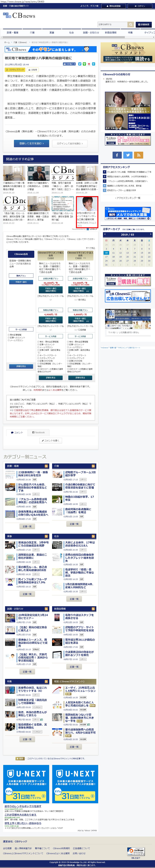Click RSS icon for 特集 category

click(x=46, y=681)
